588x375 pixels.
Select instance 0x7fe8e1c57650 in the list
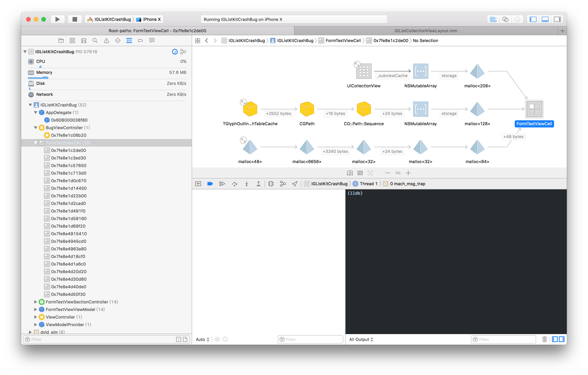(x=69, y=166)
